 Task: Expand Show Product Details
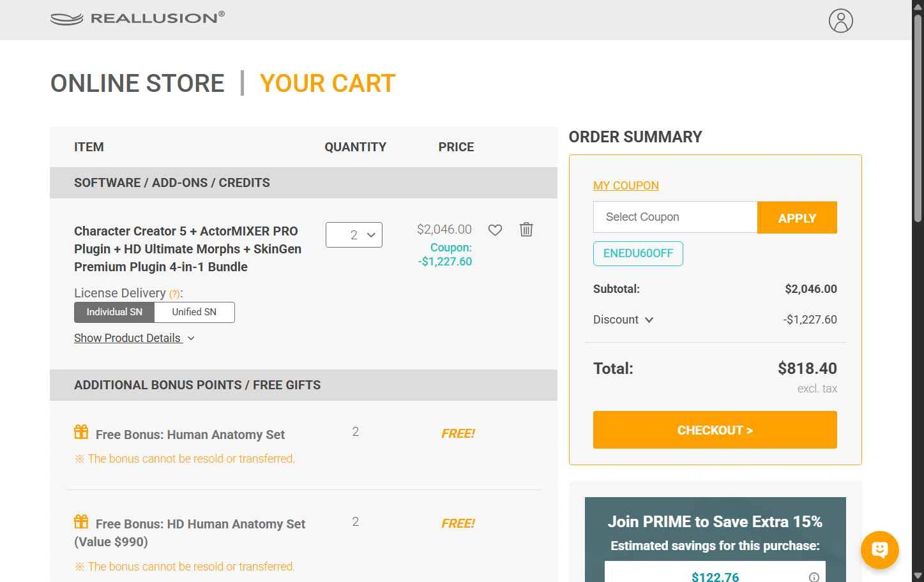point(134,338)
